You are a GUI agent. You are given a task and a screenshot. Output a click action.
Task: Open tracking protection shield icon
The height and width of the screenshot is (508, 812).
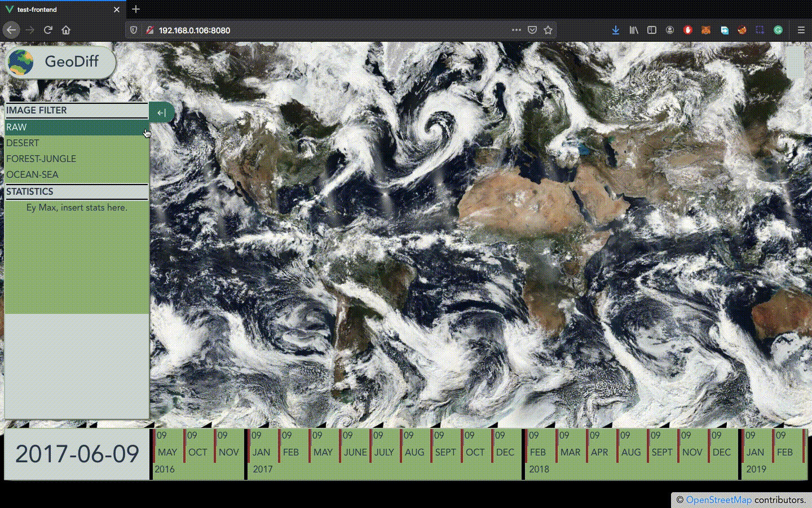134,30
